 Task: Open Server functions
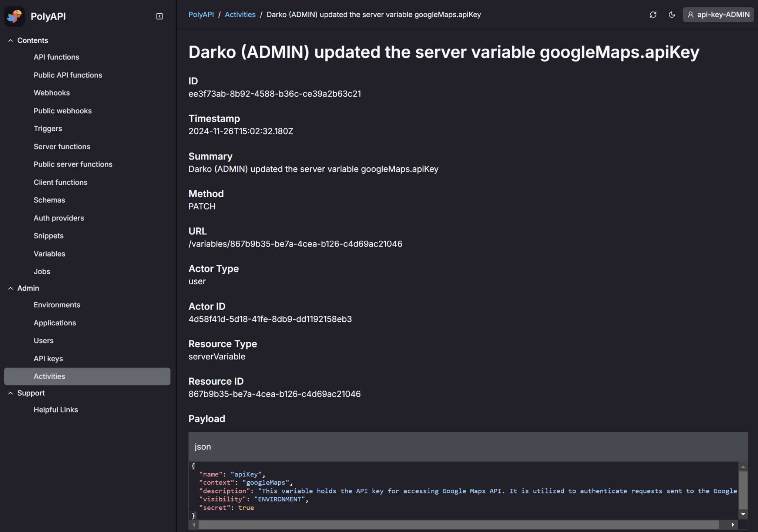coord(62,147)
